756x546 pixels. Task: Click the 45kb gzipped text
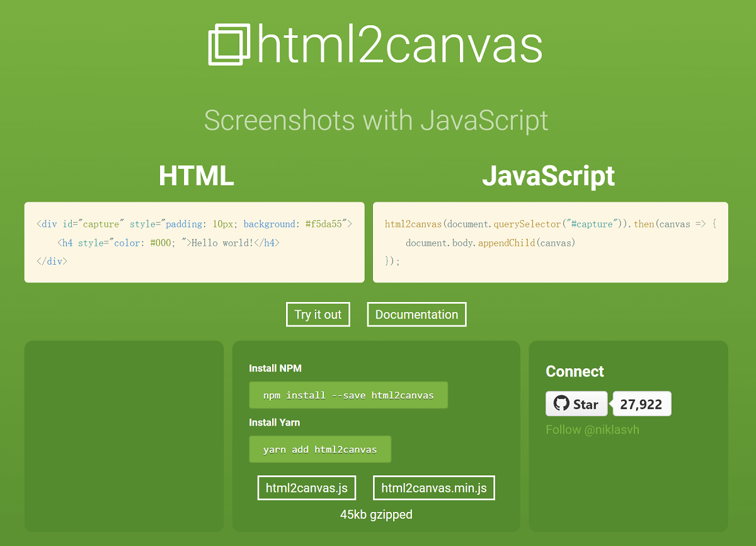pos(376,514)
